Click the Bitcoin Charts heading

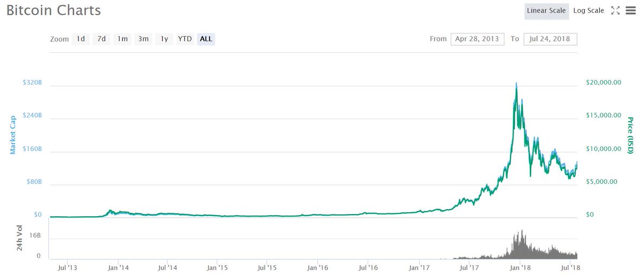coord(54,10)
